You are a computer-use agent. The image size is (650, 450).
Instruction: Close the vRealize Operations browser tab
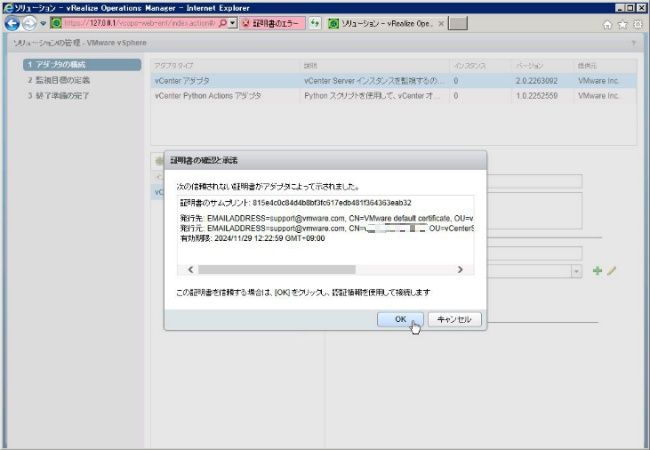(441, 24)
